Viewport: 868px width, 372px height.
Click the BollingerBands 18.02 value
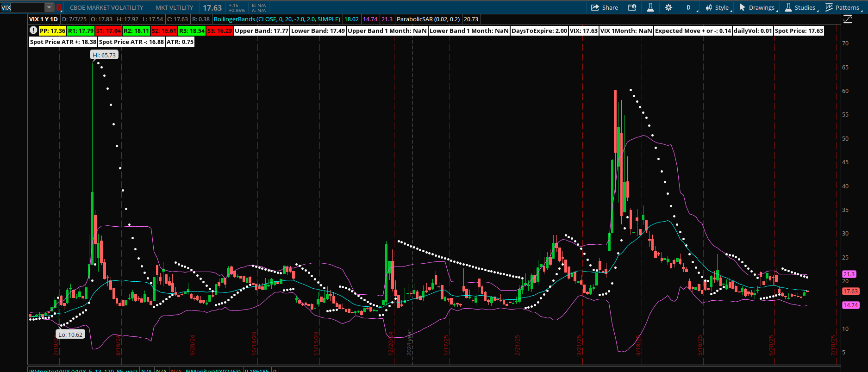352,19
